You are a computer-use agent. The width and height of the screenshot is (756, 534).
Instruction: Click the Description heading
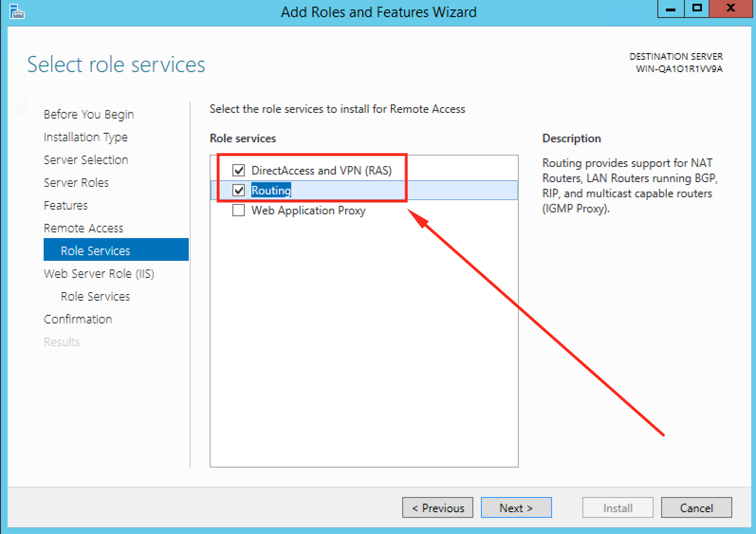pyautogui.click(x=572, y=138)
